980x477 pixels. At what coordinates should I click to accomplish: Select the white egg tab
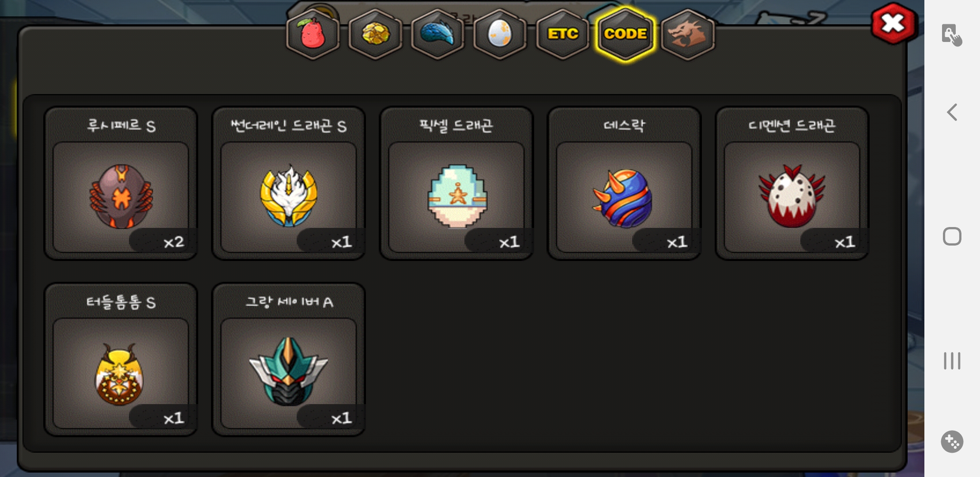(x=500, y=34)
